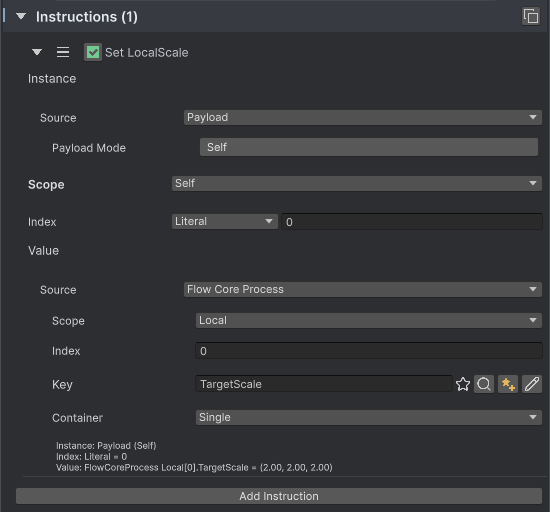Open the magnifier search icon beside TargetScale
The width and height of the screenshot is (550, 512).
(x=484, y=384)
